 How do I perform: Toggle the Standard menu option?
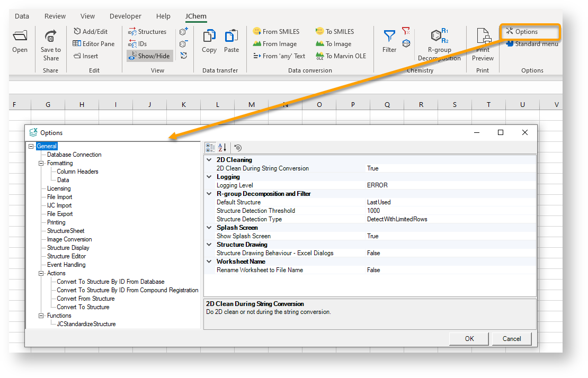click(531, 44)
